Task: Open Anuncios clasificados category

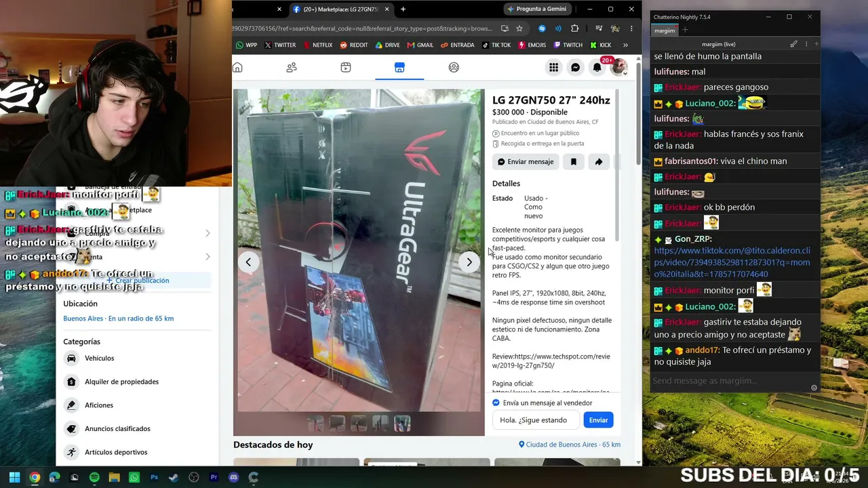Action: click(136, 428)
